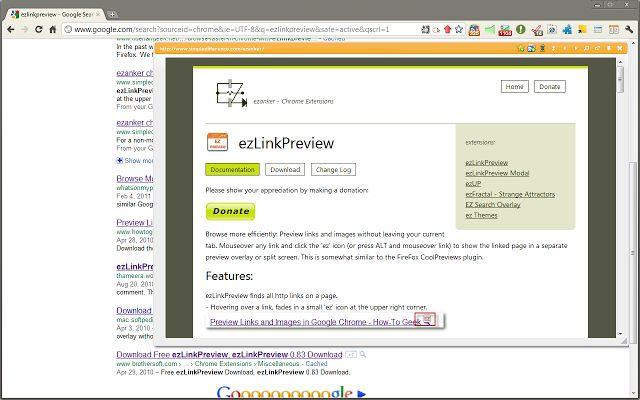The image size is (640, 400).
Task: Click the play arrow in orange preview bar
Action: (x=576, y=48)
